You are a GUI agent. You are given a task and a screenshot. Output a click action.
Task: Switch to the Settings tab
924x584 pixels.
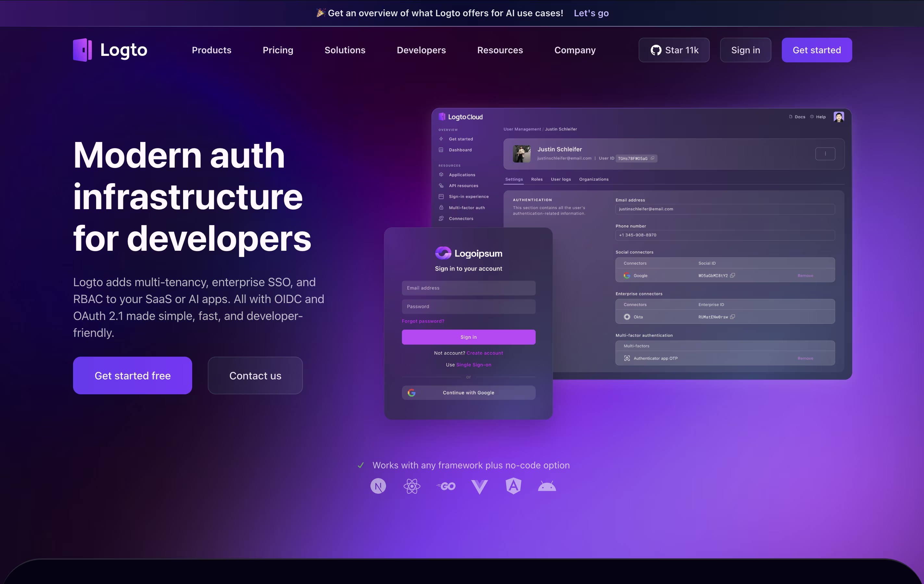(x=514, y=179)
